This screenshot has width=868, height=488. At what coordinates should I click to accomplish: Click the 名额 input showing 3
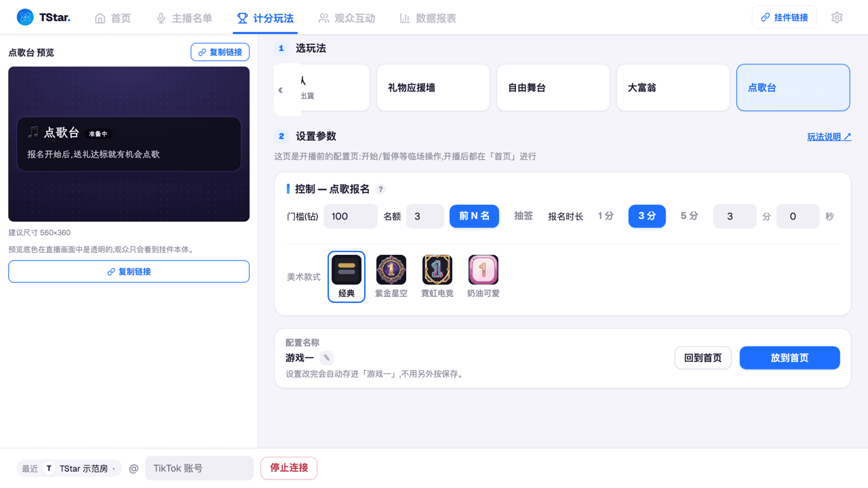click(x=425, y=216)
